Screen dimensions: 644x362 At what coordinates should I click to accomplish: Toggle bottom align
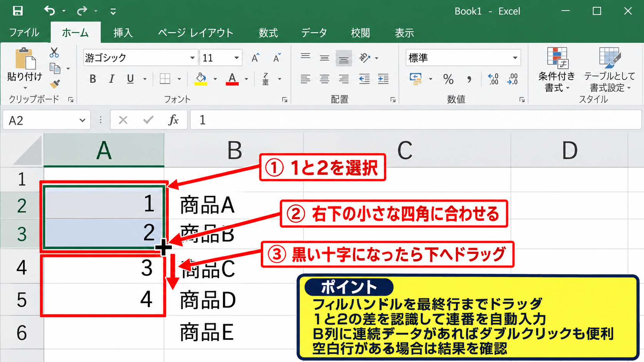click(344, 58)
